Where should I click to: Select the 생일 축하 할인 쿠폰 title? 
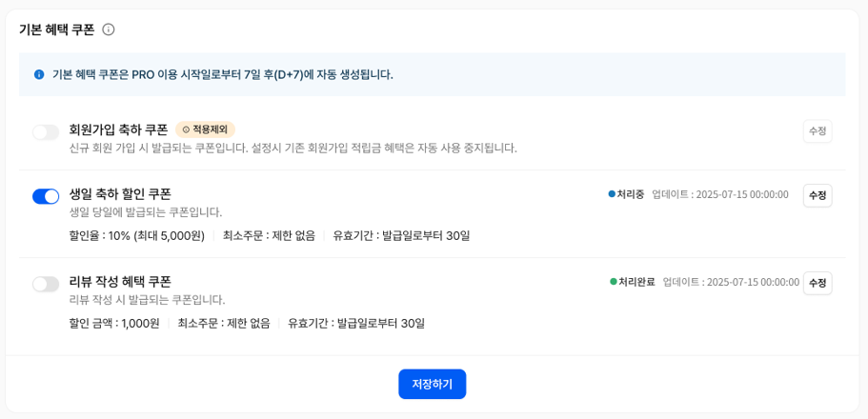(x=120, y=194)
